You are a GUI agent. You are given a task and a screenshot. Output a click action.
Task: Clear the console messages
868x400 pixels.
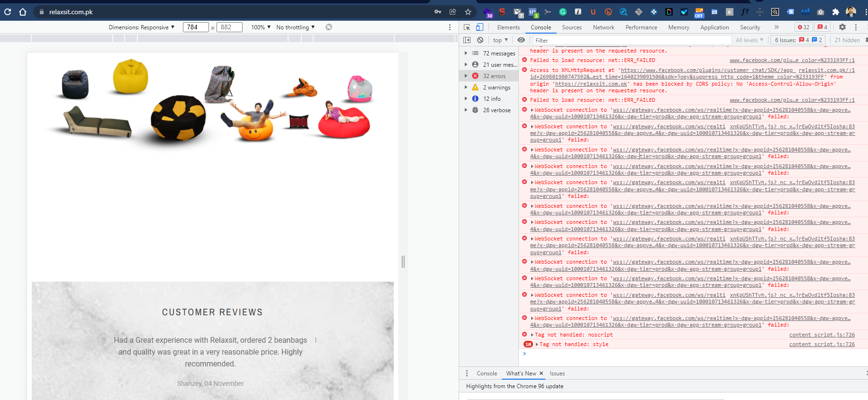[480, 40]
